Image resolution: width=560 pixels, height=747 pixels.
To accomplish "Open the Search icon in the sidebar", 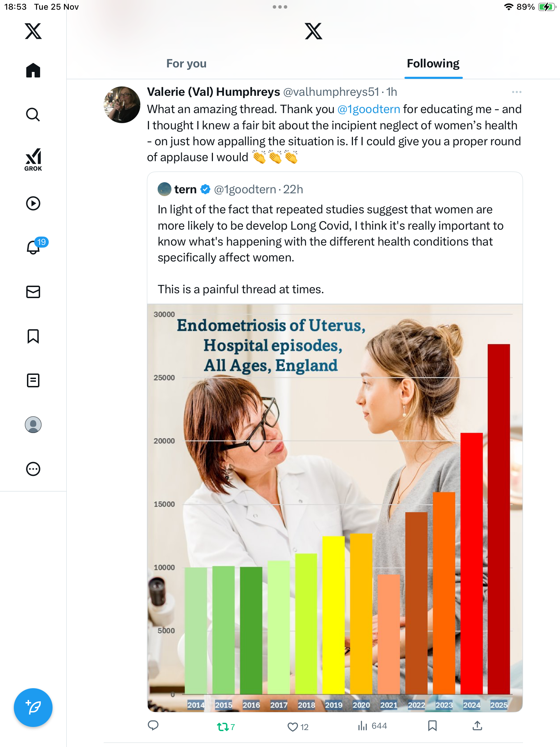I will point(33,114).
